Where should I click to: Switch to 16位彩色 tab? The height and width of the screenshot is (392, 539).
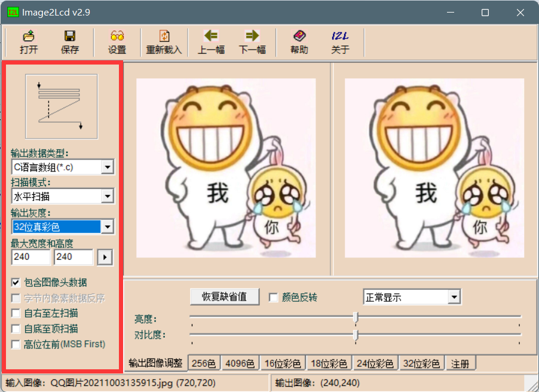tap(283, 363)
